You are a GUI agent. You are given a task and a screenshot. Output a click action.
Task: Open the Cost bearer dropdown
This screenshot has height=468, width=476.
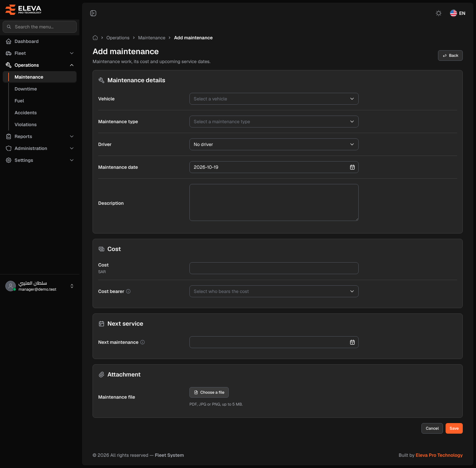[x=274, y=291]
